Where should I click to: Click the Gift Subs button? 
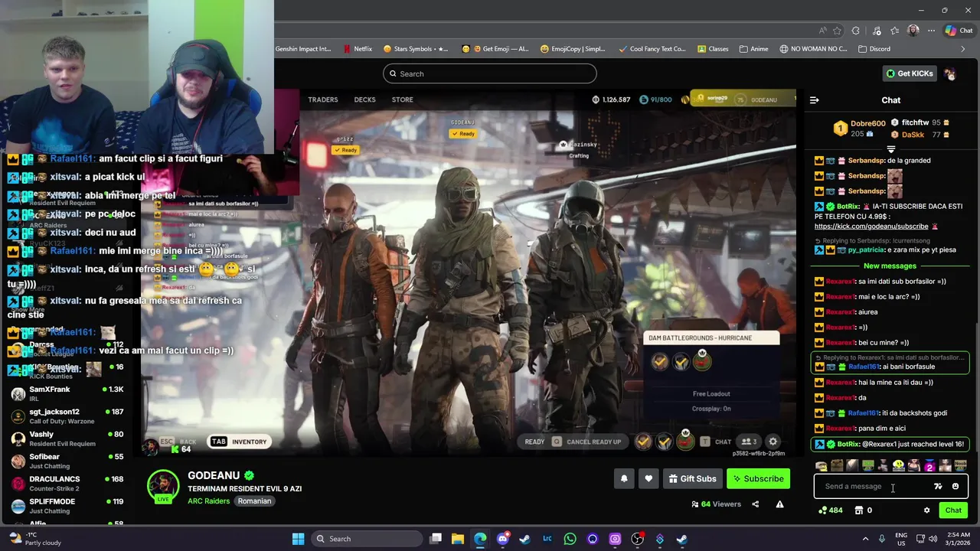coord(692,479)
